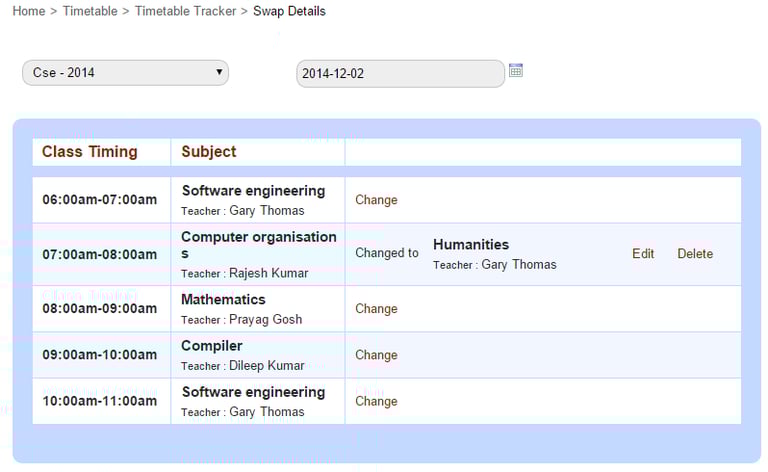
Task: Change the Compiler class at 09:00am
Action: coord(376,355)
